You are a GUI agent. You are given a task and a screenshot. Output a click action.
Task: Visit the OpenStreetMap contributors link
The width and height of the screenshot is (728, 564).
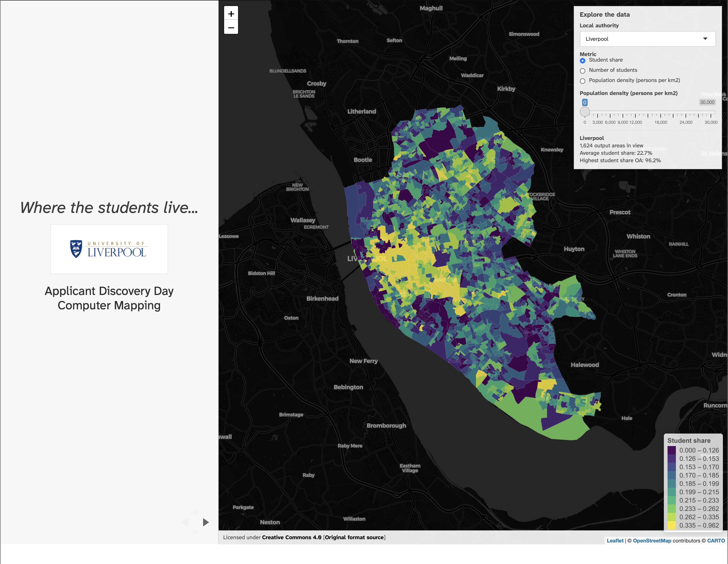pyautogui.click(x=652, y=541)
